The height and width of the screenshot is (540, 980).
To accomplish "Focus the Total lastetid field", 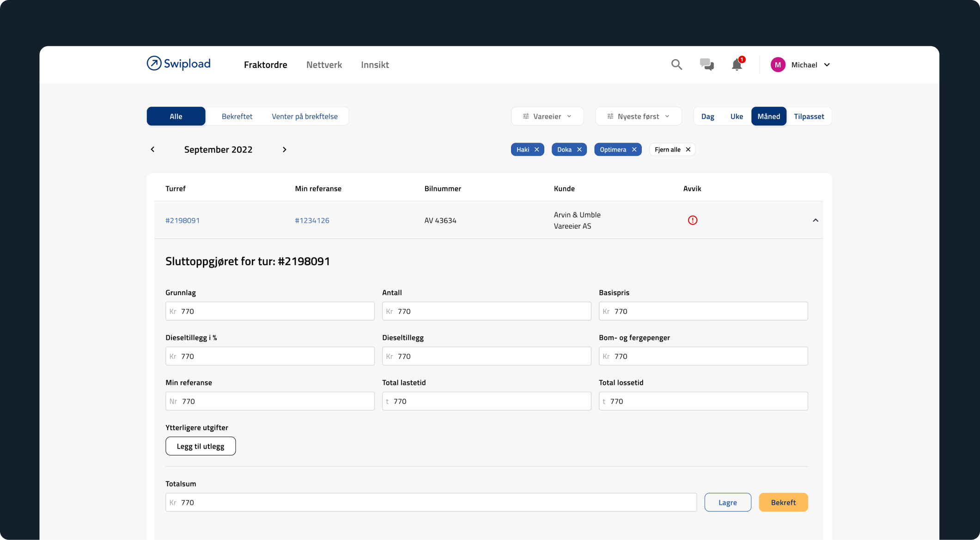I will tap(487, 401).
